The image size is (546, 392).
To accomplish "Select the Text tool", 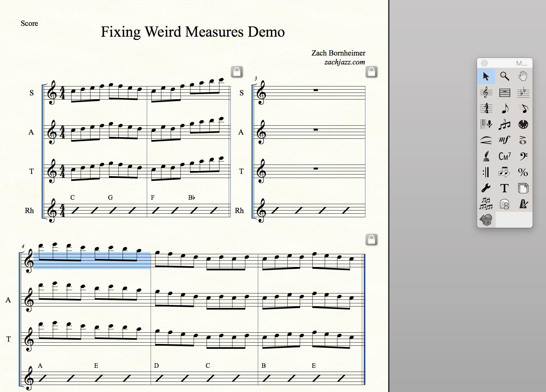I will (505, 188).
